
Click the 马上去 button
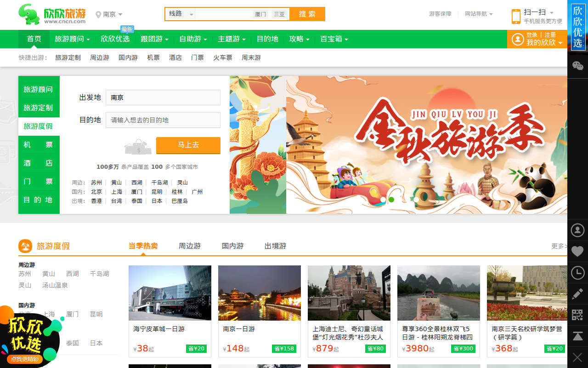(x=188, y=145)
